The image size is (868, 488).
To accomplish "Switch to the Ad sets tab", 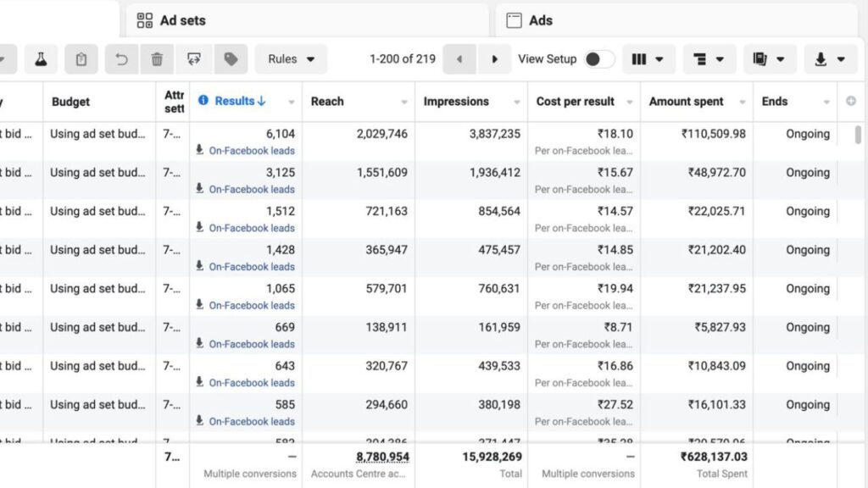I will [x=182, y=20].
